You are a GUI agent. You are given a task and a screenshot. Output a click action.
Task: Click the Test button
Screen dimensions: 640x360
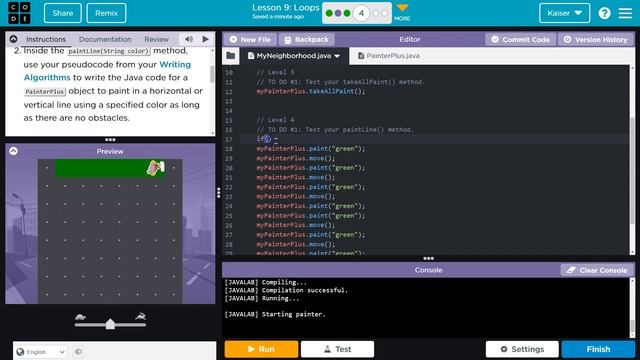point(337,349)
